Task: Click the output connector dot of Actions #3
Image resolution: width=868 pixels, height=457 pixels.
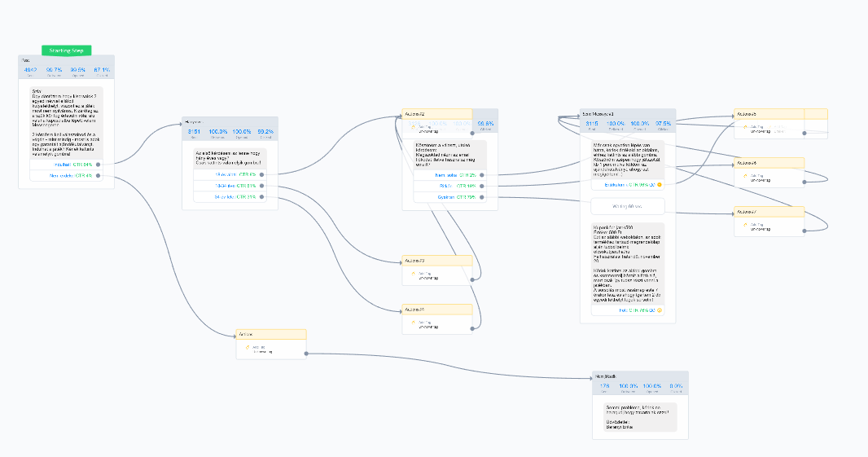Action: point(472,279)
